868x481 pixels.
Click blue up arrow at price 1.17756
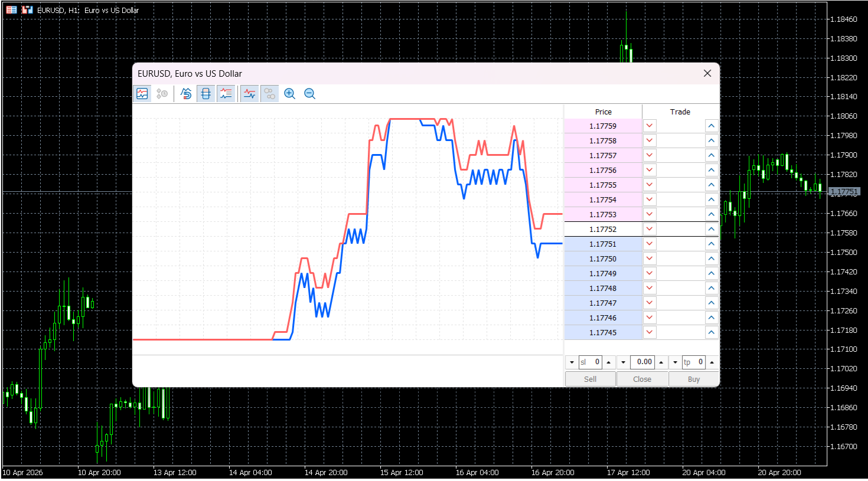click(712, 170)
